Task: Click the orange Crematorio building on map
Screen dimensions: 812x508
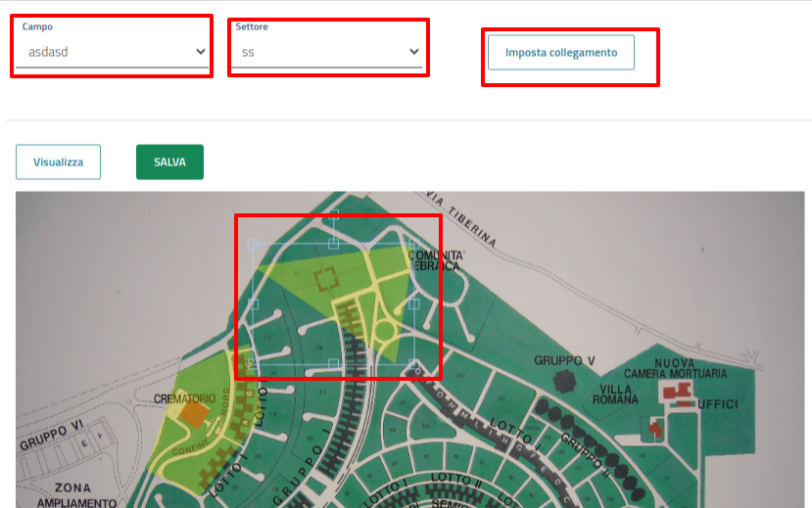Action: click(194, 416)
